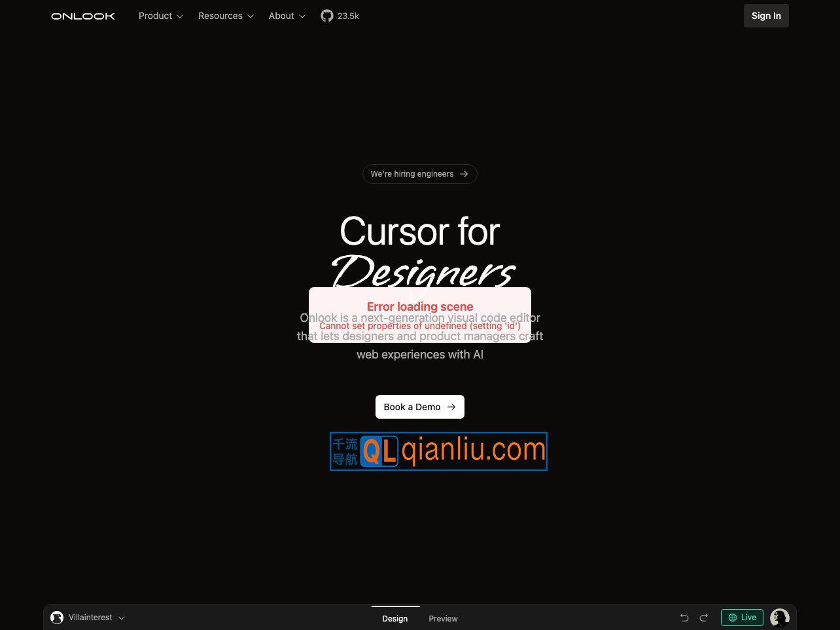Click the redo arrow icon
The image size is (840, 630).
click(x=704, y=618)
